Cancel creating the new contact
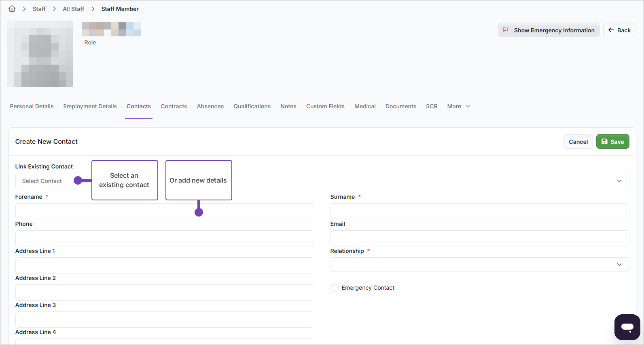The image size is (644, 345). click(578, 141)
